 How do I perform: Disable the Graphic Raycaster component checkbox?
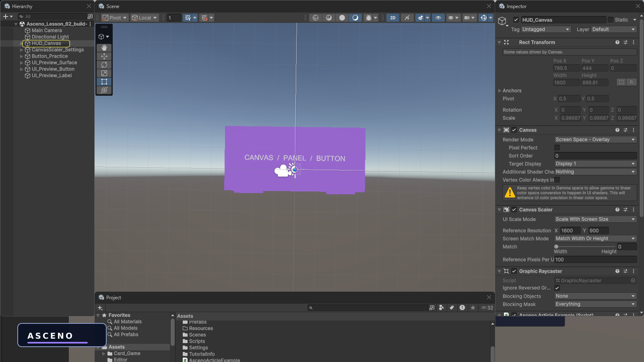click(x=514, y=271)
